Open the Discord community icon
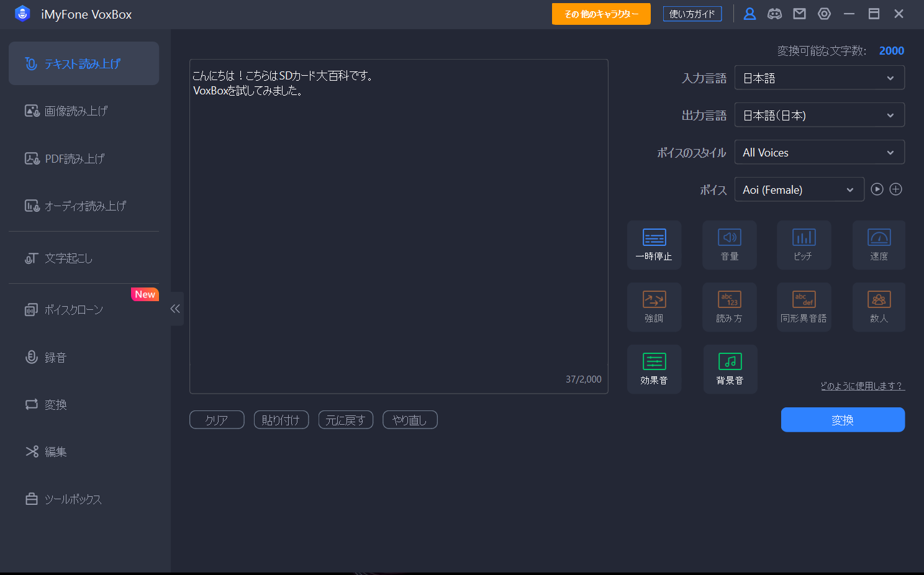Screen dimensions: 924x575 click(x=774, y=14)
